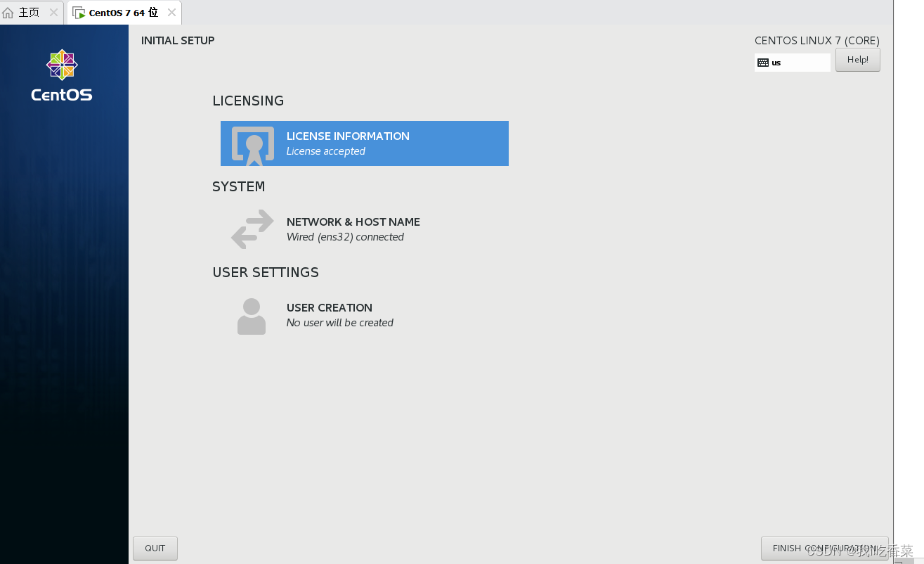Click the keyboard layout icon
This screenshot has width=924, height=564.
pos(763,63)
